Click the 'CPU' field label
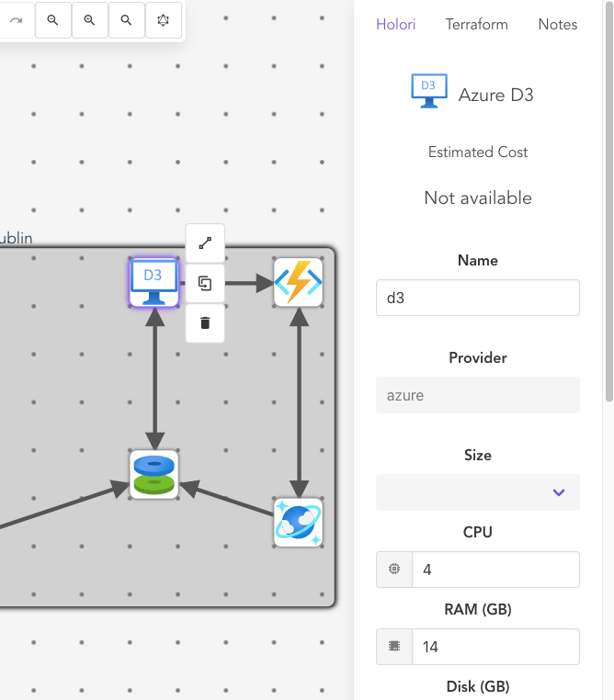 point(478,532)
